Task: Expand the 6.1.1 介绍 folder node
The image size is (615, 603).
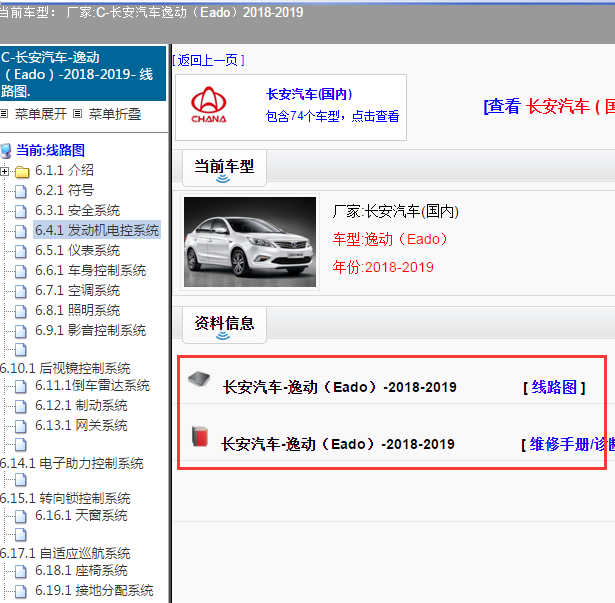Action: pos(4,171)
